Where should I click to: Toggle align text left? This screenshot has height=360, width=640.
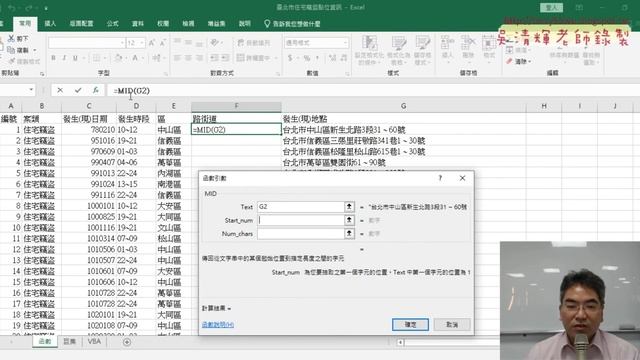point(177,58)
